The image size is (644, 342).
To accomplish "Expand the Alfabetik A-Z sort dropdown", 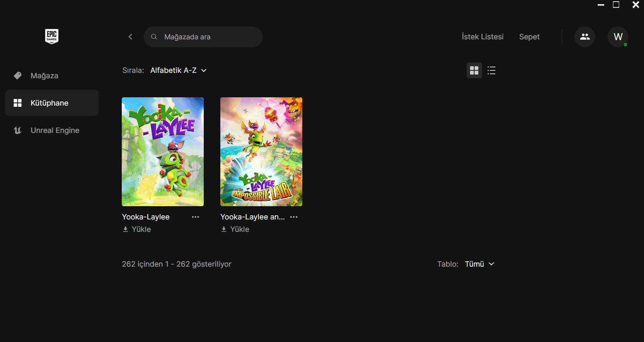I will pos(178,70).
